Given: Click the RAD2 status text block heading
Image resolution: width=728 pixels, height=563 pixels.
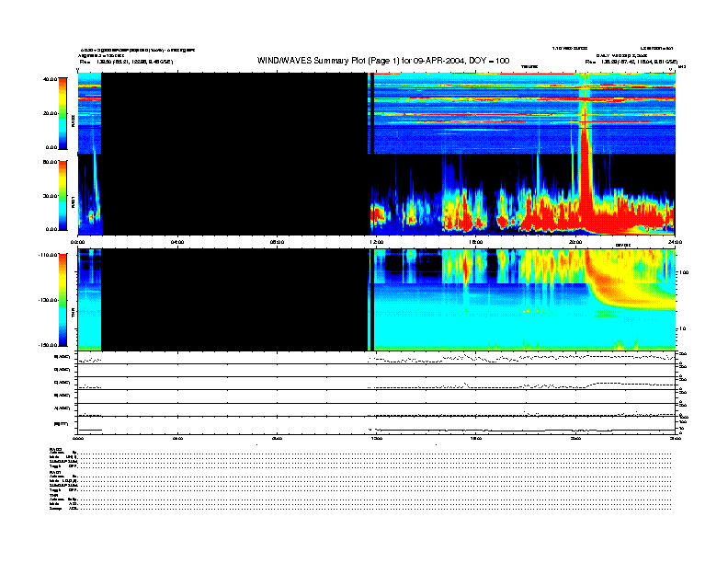Looking at the screenshot, I should pyautogui.click(x=54, y=449).
